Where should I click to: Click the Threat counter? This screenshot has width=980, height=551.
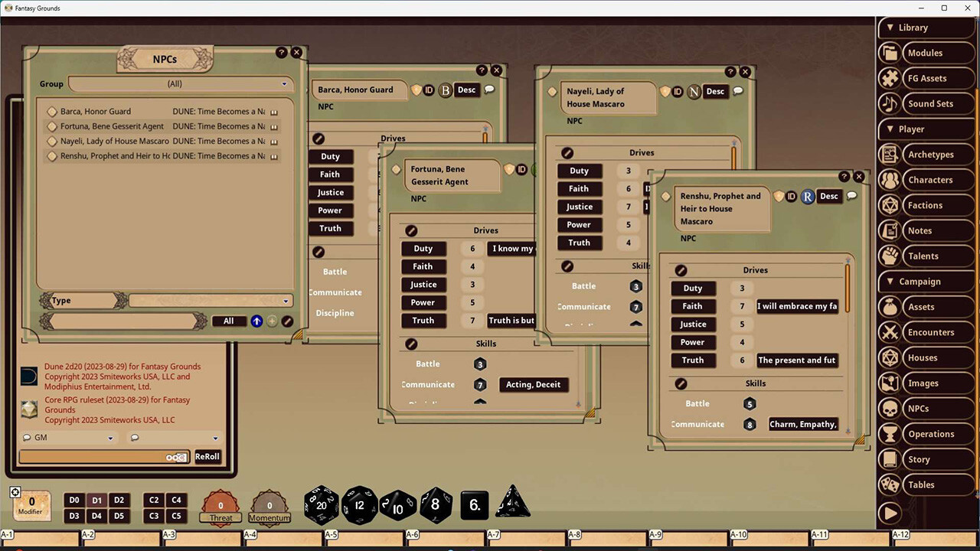[220, 505]
